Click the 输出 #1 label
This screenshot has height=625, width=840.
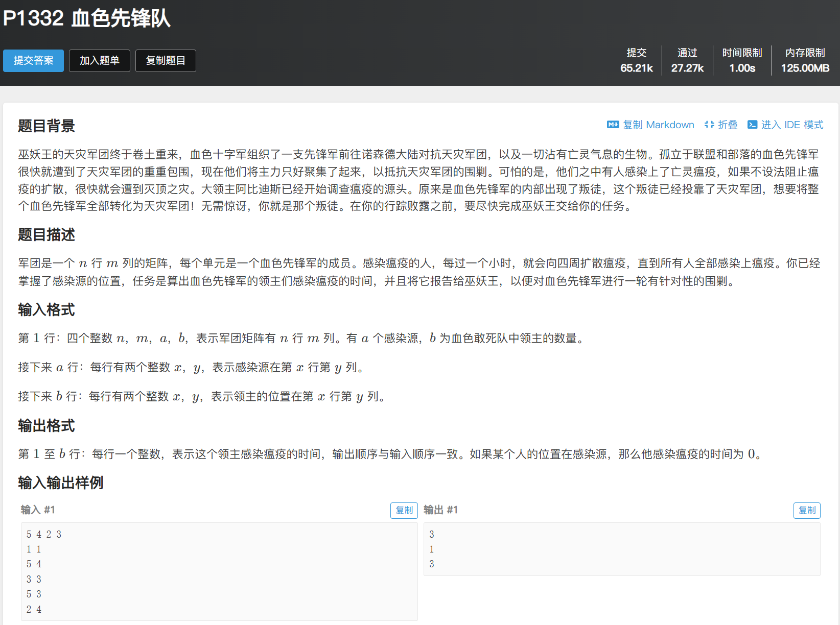[440, 510]
